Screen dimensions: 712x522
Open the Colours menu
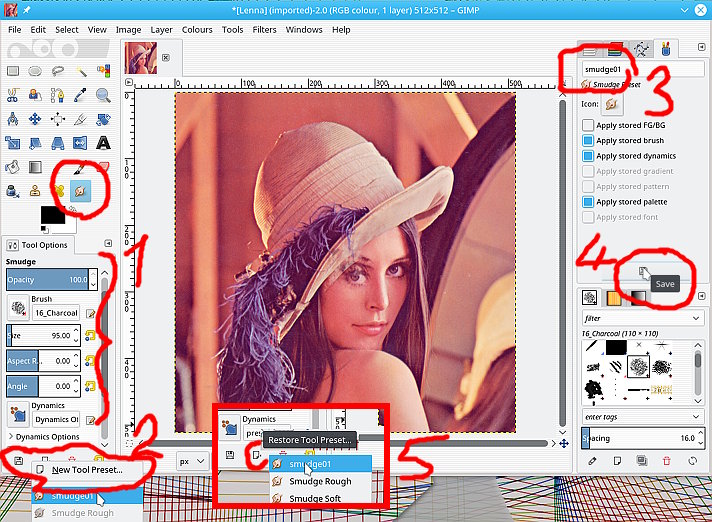pyautogui.click(x=197, y=30)
